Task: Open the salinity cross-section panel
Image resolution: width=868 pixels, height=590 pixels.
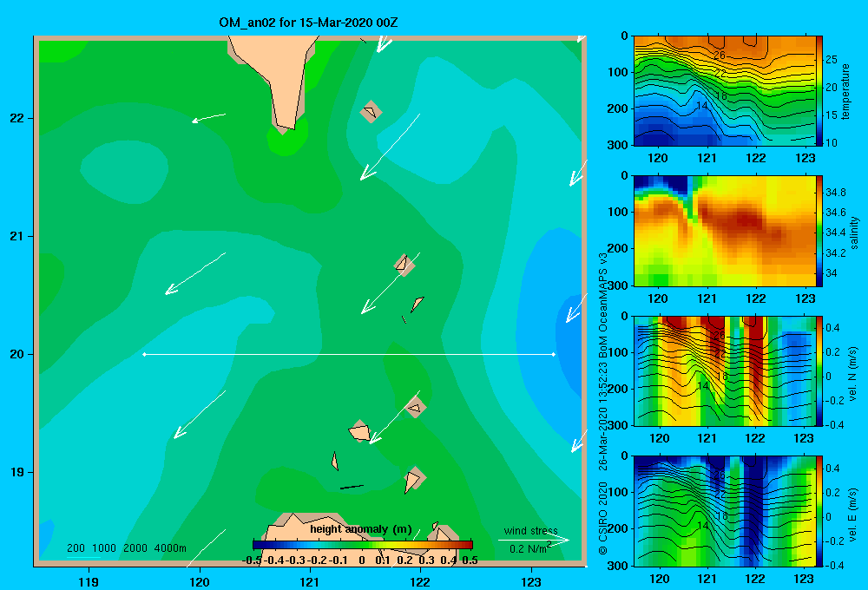Action: pyautogui.click(x=725, y=231)
